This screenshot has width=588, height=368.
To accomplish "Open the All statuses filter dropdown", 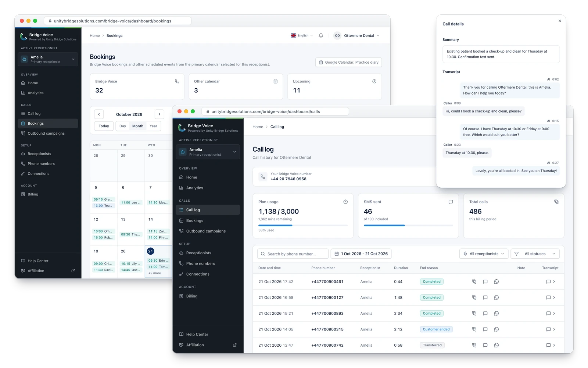I will 535,254.
